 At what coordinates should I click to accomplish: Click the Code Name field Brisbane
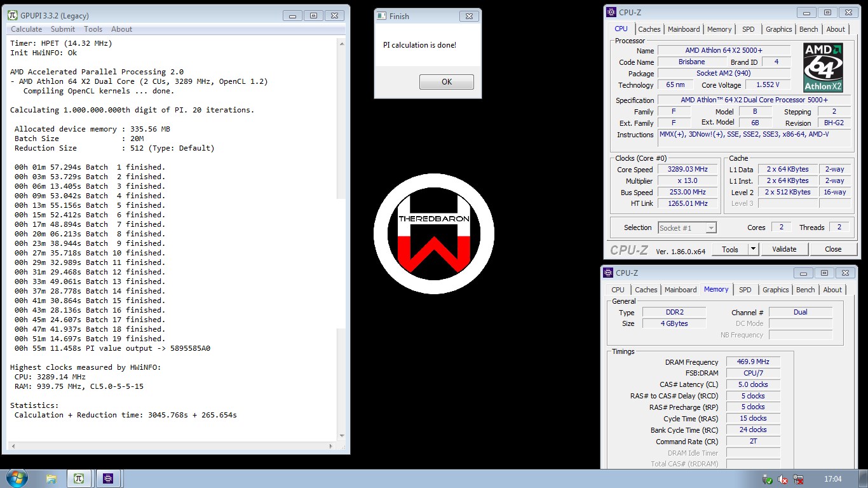coord(691,62)
